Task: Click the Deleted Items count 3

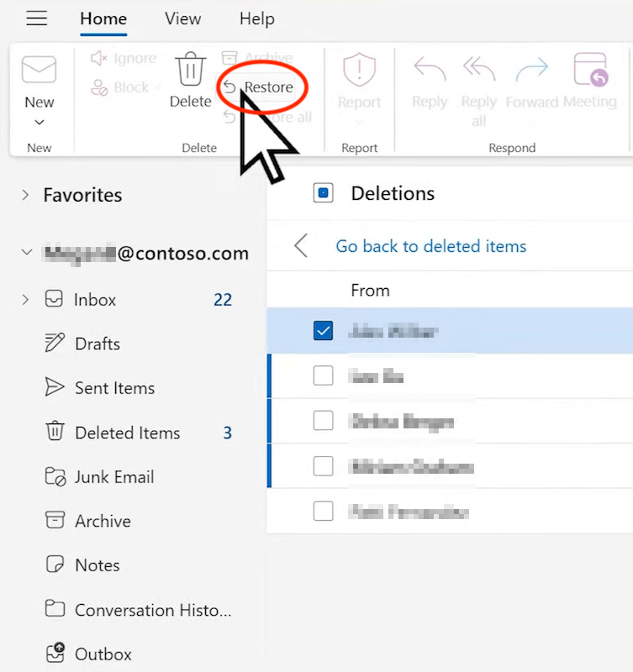Action: click(x=228, y=433)
